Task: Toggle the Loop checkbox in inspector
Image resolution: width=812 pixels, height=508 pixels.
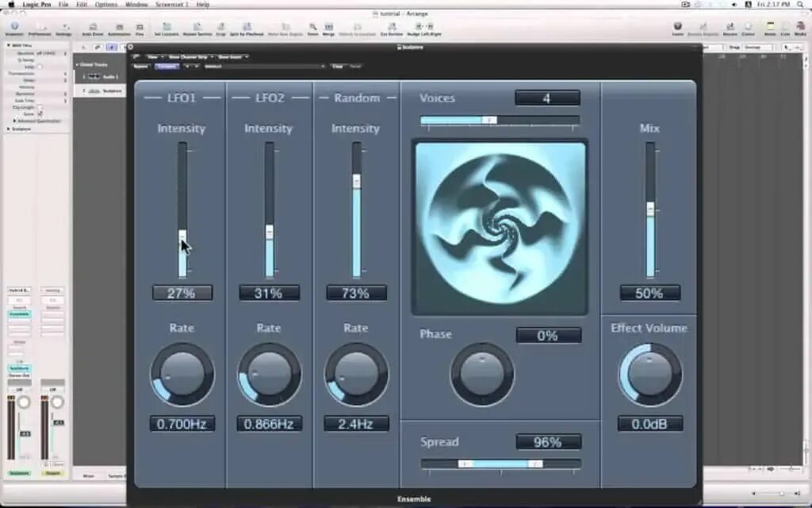Action: (40, 67)
